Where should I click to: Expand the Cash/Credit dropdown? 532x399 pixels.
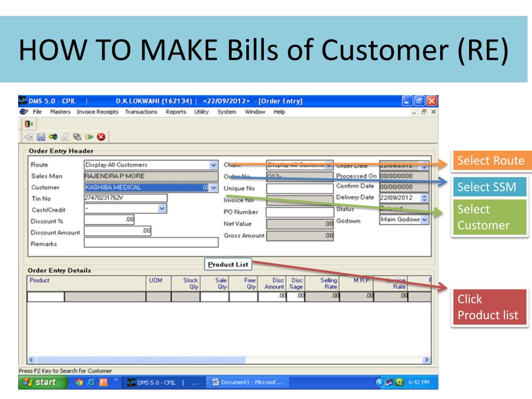pos(162,208)
